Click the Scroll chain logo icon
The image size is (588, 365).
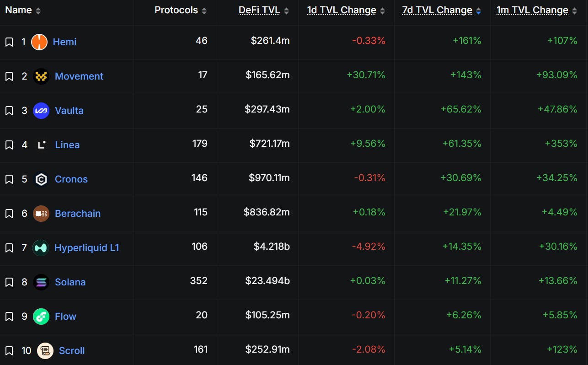click(x=45, y=351)
